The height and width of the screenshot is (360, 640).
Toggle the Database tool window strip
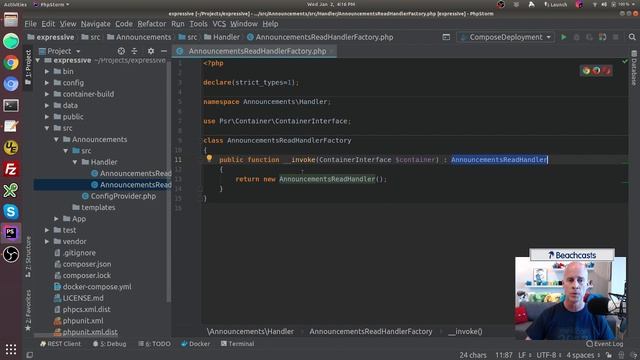(634, 68)
